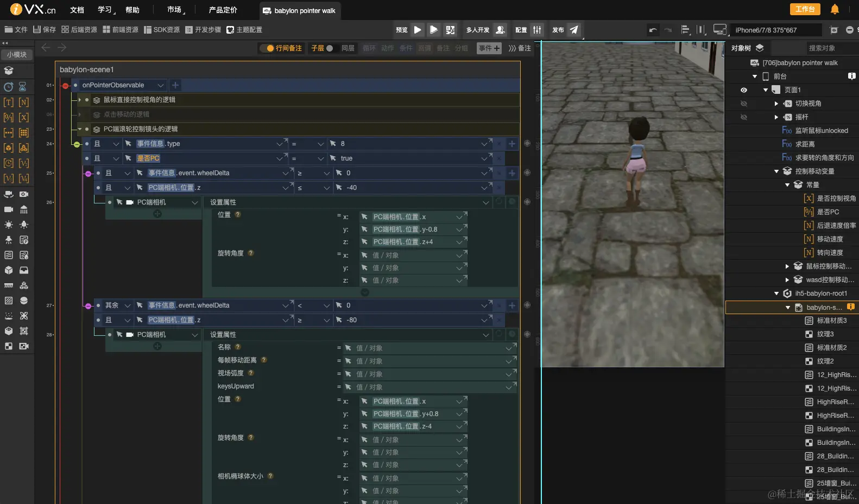Expand the 鼠标直接控制视角的逻辑 group
The height and width of the screenshot is (504, 859).
(x=80, y=100)
